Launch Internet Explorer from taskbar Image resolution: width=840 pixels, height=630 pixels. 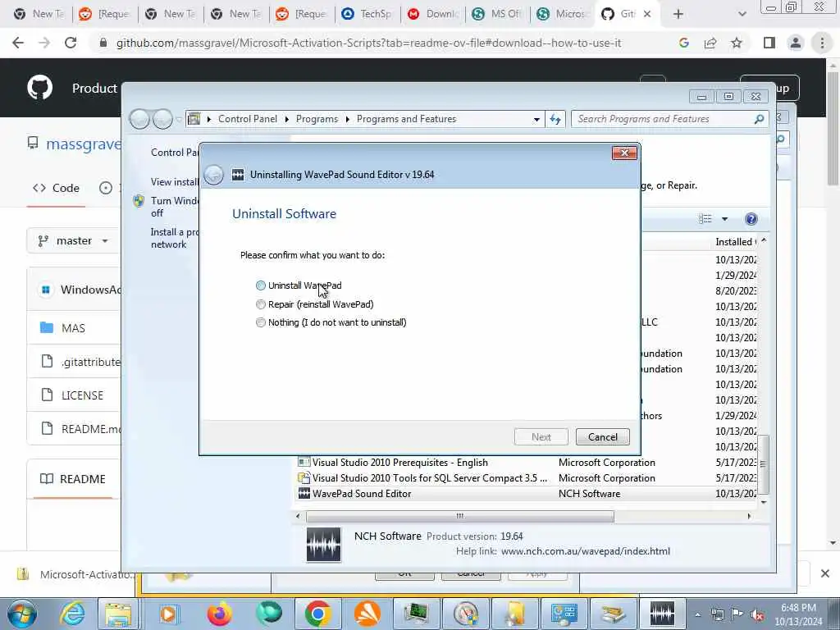[x=72, y=614]
